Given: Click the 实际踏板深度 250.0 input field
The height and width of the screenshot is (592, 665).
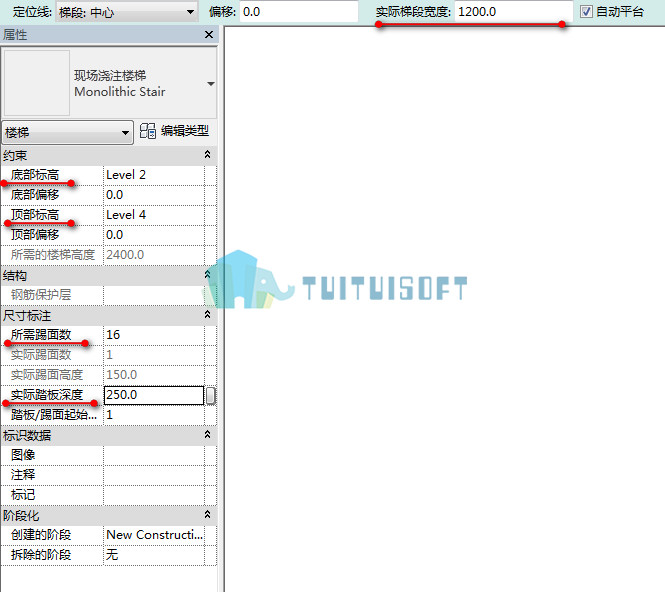Looking at the screenshot, I should pyautogui.click(x=154, y=395).
